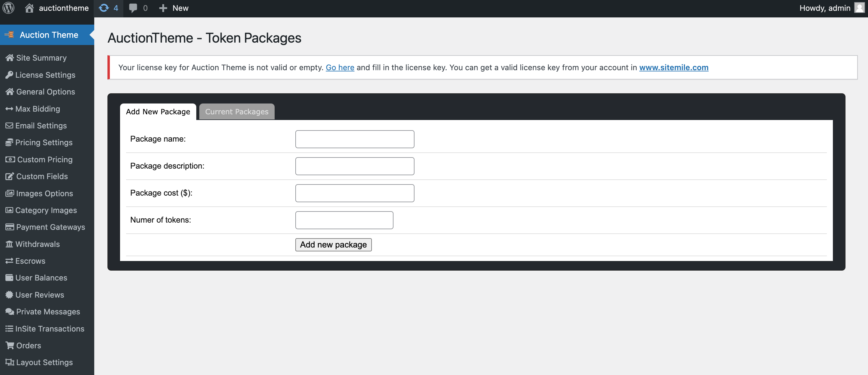This screenshot has height=375, width=868.
Task: Click the Custom Pricing money icon
Action: coord(10,159)
